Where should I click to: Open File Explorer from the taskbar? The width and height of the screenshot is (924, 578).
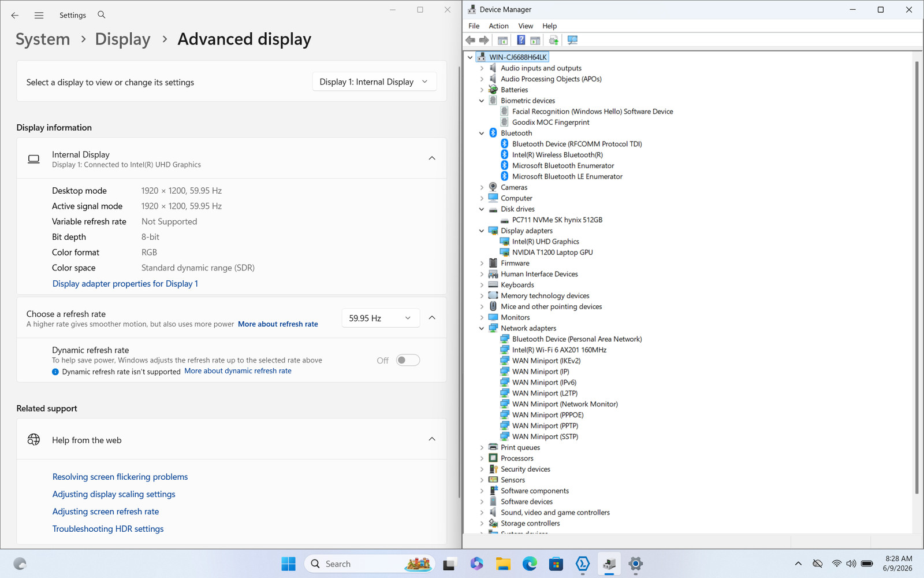[503, 564]
